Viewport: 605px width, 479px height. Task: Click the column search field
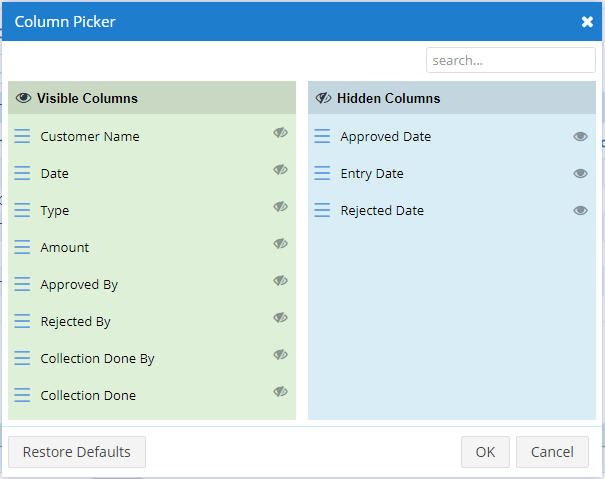(x=510, y=60)
